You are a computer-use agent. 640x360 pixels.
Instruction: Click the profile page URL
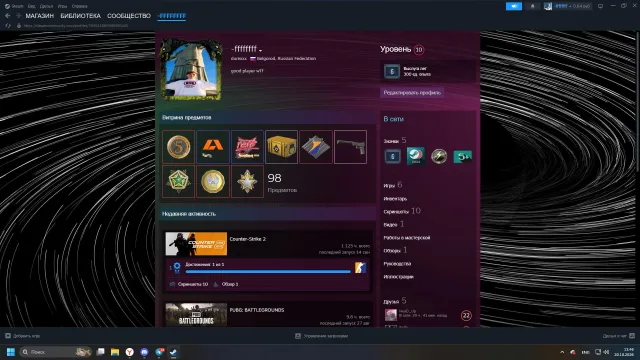click(76, 26)
